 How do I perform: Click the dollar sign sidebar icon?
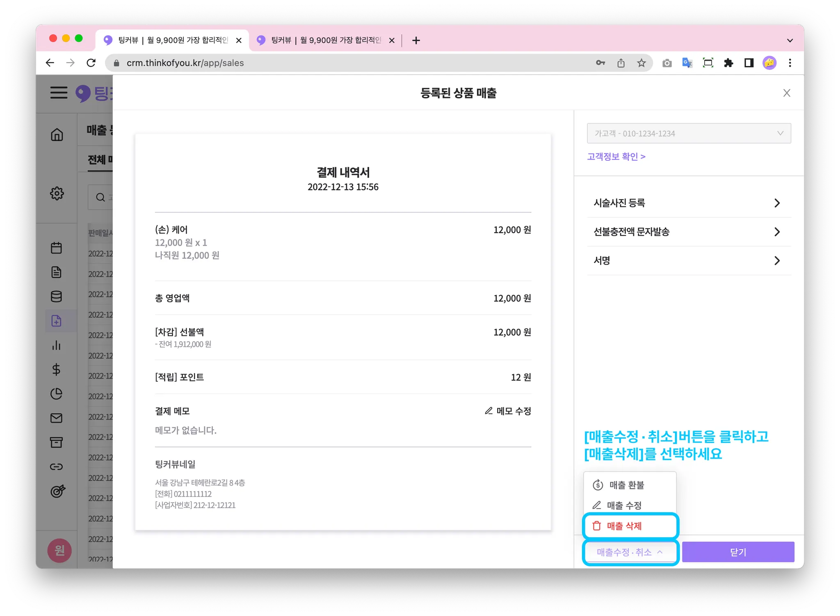pos(57,370)
